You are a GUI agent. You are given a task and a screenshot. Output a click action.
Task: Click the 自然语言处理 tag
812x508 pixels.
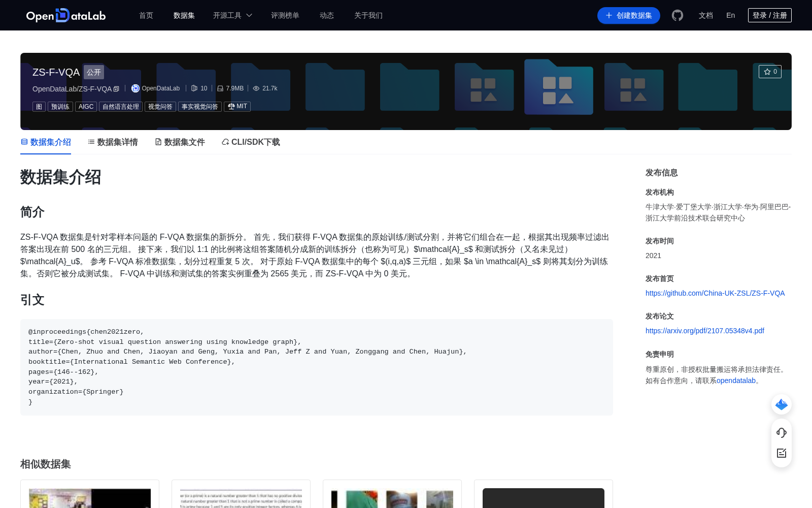tap(121, 107)
